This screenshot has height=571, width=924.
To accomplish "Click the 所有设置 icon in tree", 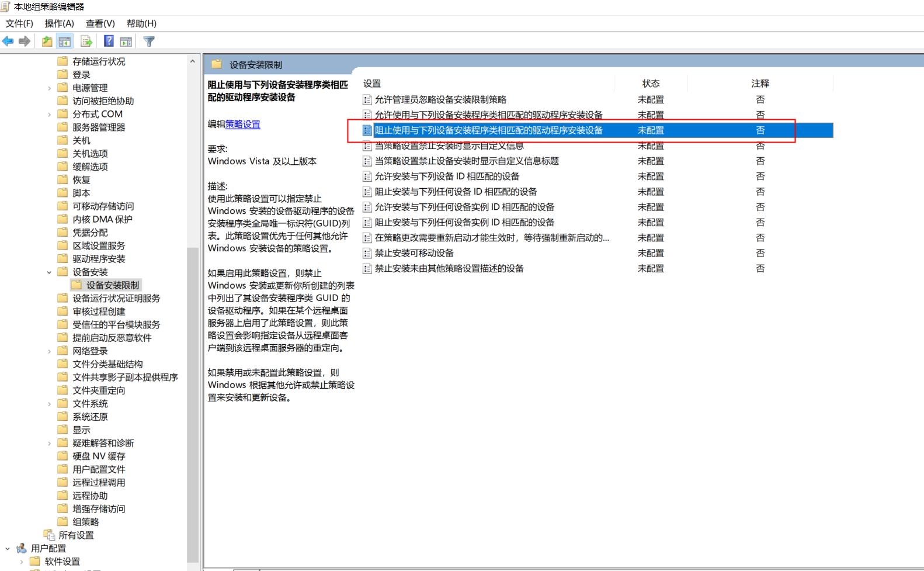I will click(49, 535).
